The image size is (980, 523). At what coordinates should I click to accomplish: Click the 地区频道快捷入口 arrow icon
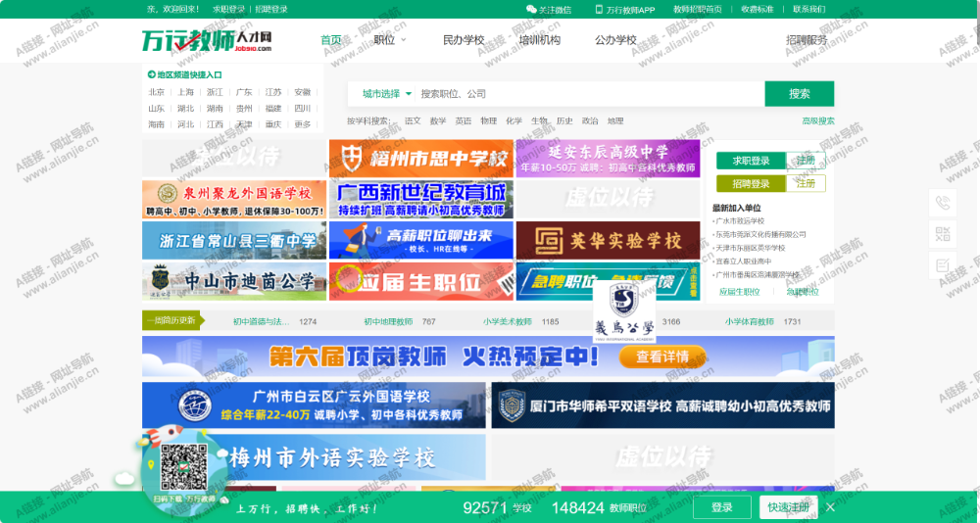tap(151, 75)
